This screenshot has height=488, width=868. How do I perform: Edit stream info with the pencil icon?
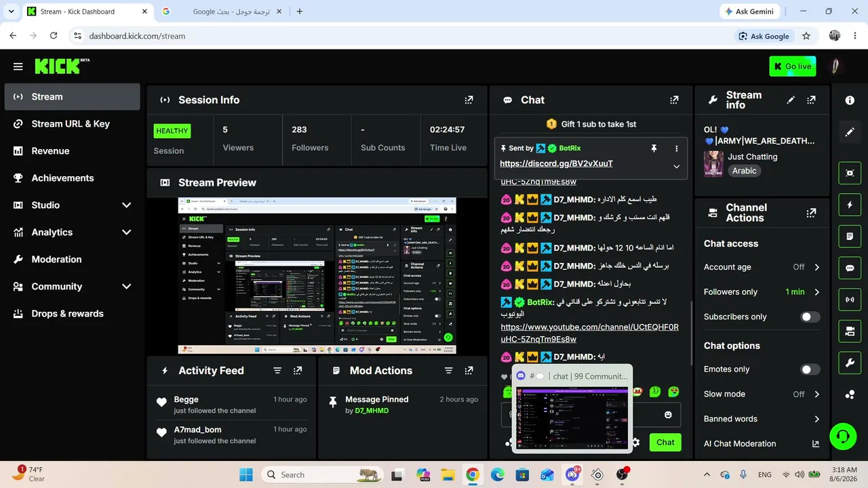(791, 100)
